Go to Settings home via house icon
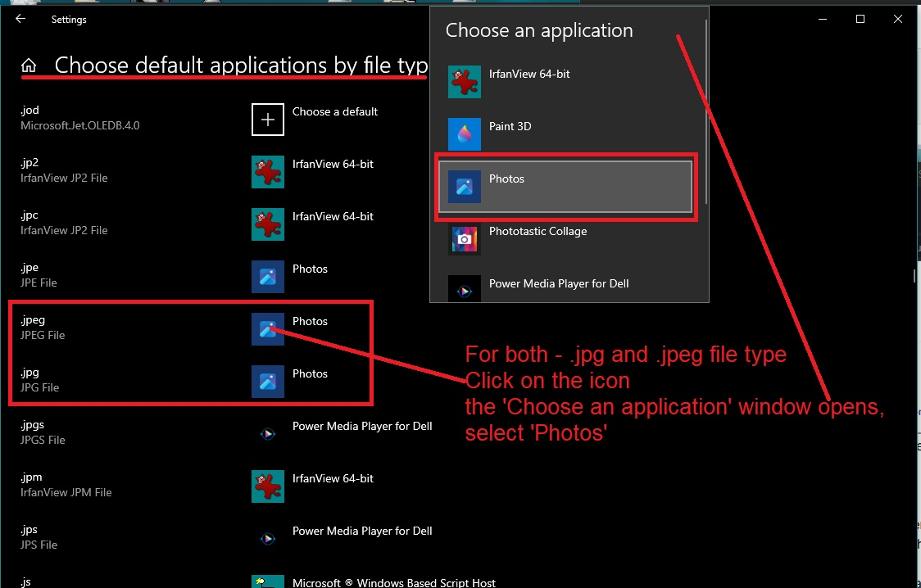Viewport: 921px width, 588px height. pos(29,66)
